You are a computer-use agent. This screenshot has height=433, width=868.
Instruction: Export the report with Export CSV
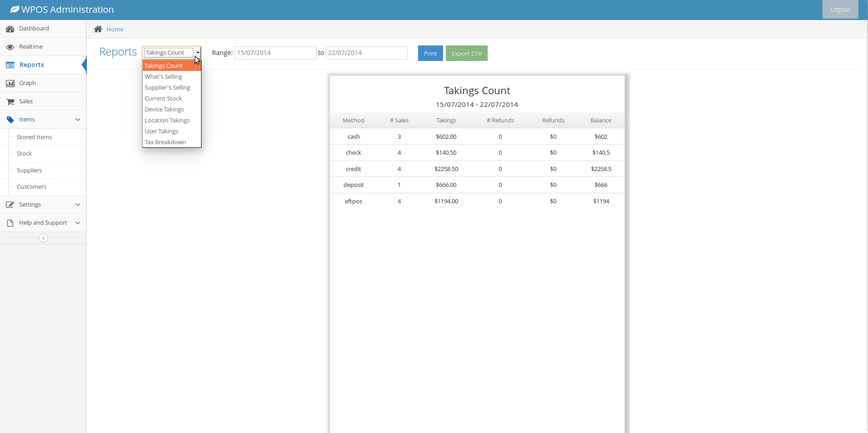(466, 53)
